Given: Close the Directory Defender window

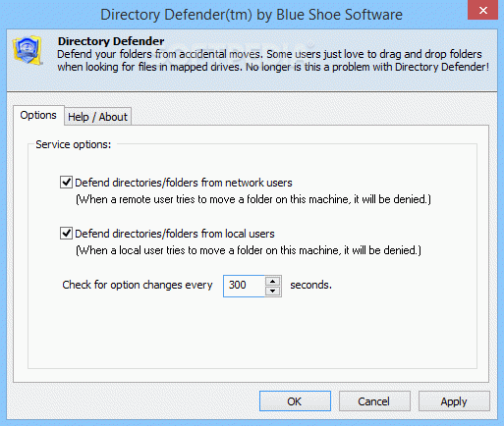Looking at the screenshot, I should tap(483, 10).
